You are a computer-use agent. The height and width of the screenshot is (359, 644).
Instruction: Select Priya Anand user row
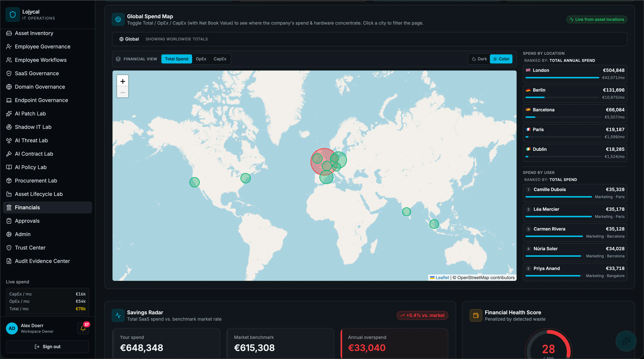click(x=575, y=272)
